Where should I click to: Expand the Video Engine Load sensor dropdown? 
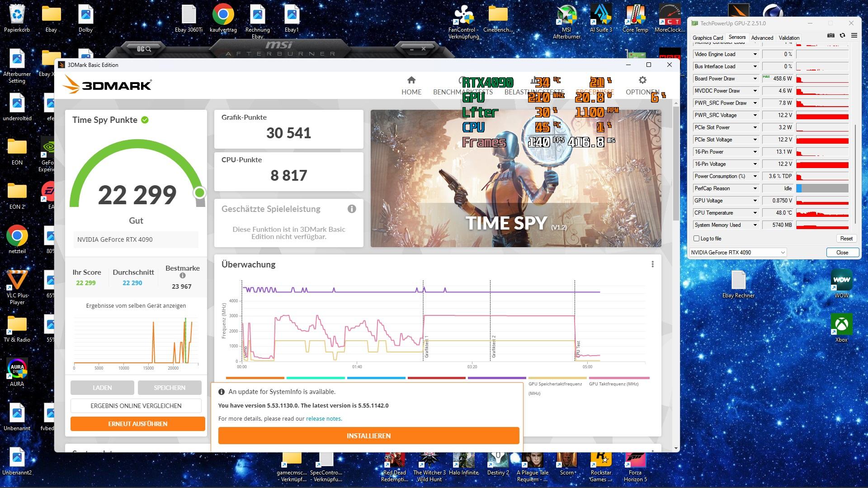click(x=755, y=54)
